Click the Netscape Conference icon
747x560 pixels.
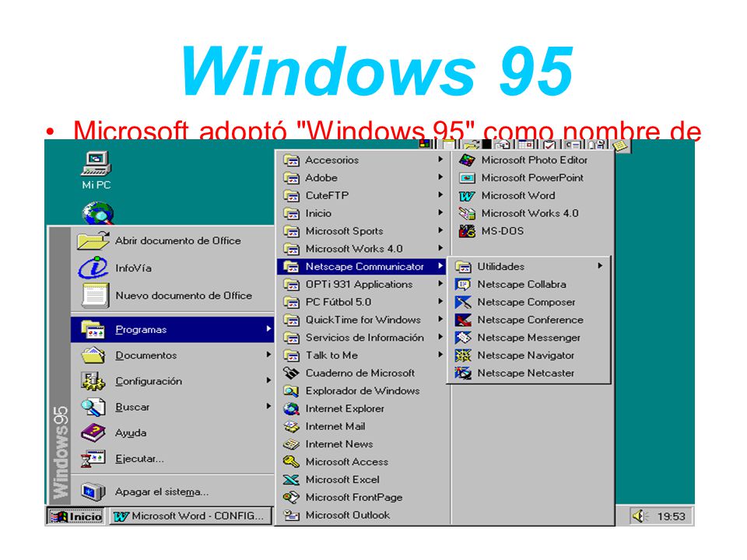[462, 320]
